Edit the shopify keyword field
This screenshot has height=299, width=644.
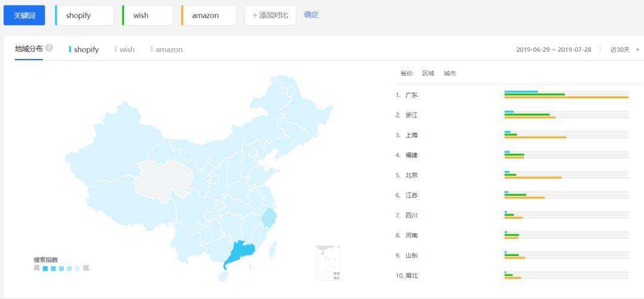(x=85, y=15)
